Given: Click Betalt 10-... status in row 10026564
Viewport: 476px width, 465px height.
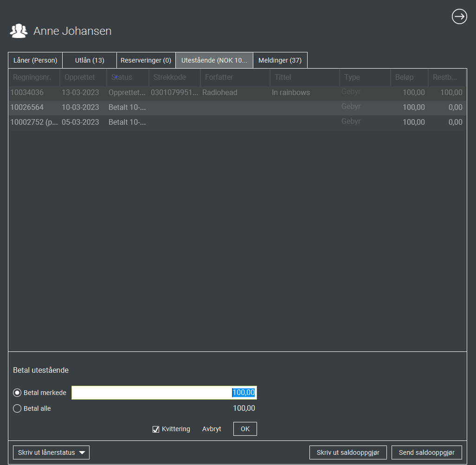Looking at the screenshot, I should (x=127, y=108).
